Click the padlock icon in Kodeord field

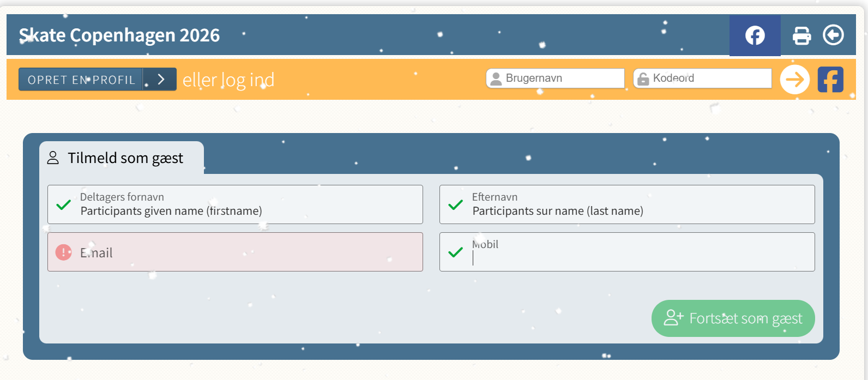tap(643, 79)
